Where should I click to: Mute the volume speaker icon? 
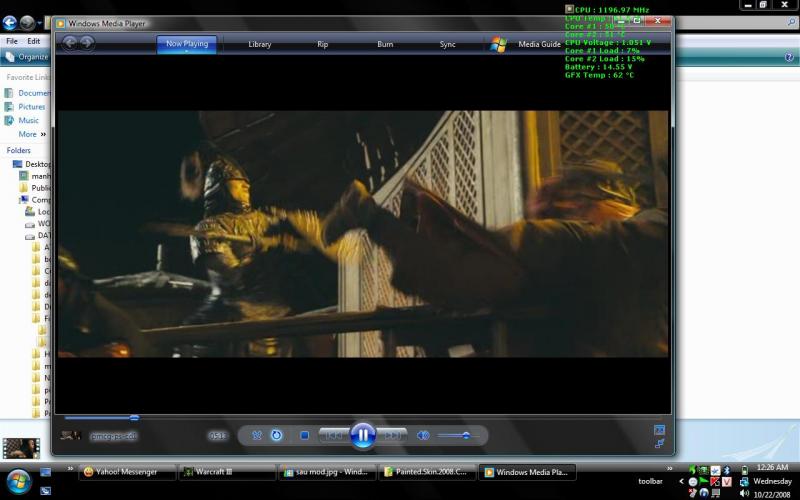[x=423, y=435]
